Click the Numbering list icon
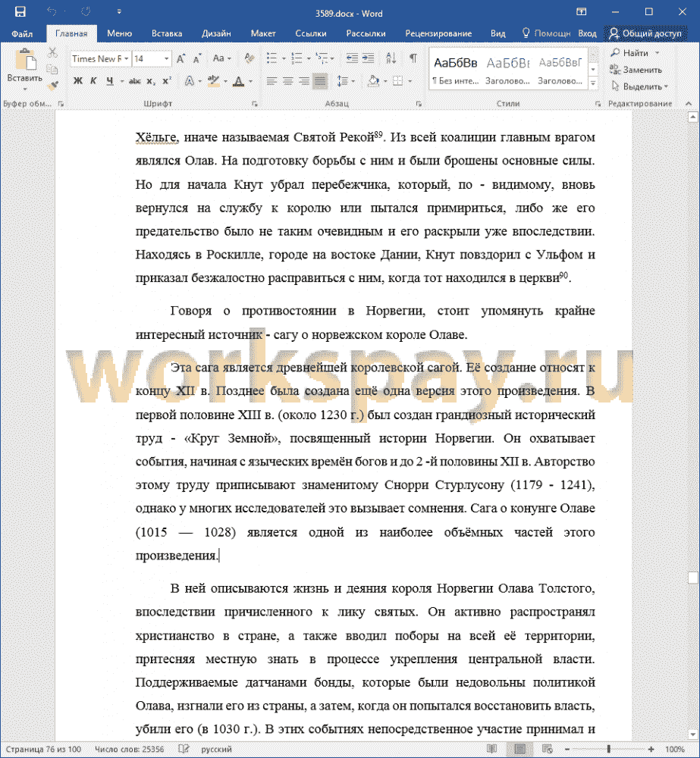700x758 pixels. [297, 58]
